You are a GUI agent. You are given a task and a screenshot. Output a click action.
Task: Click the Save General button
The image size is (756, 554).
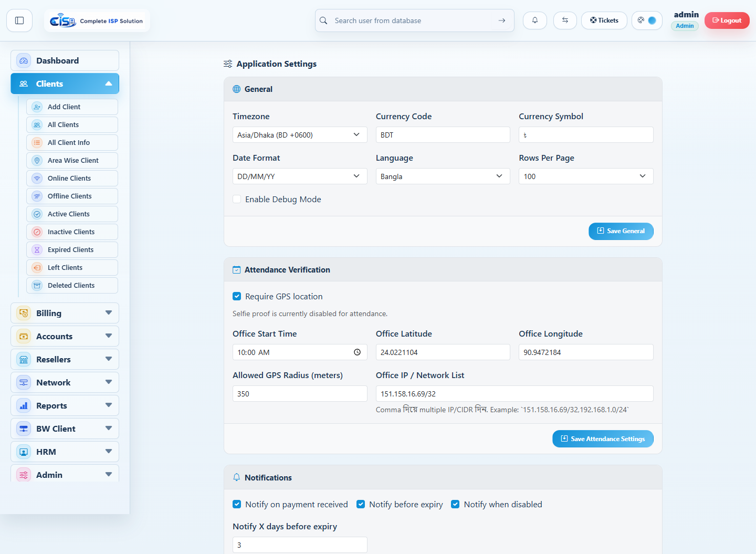coord(621,231)
